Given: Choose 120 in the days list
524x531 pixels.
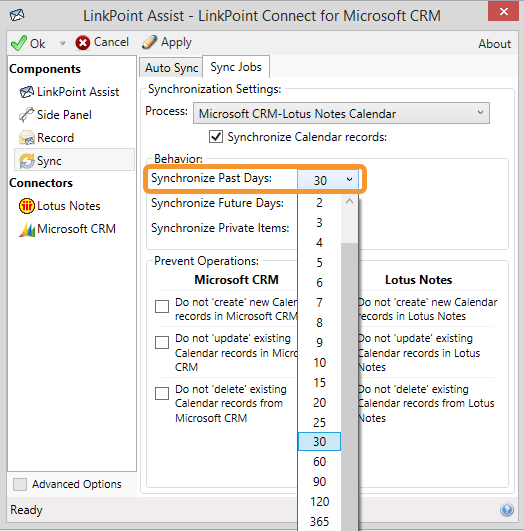Looking at the screenshot, I should [x=319, y=502].
